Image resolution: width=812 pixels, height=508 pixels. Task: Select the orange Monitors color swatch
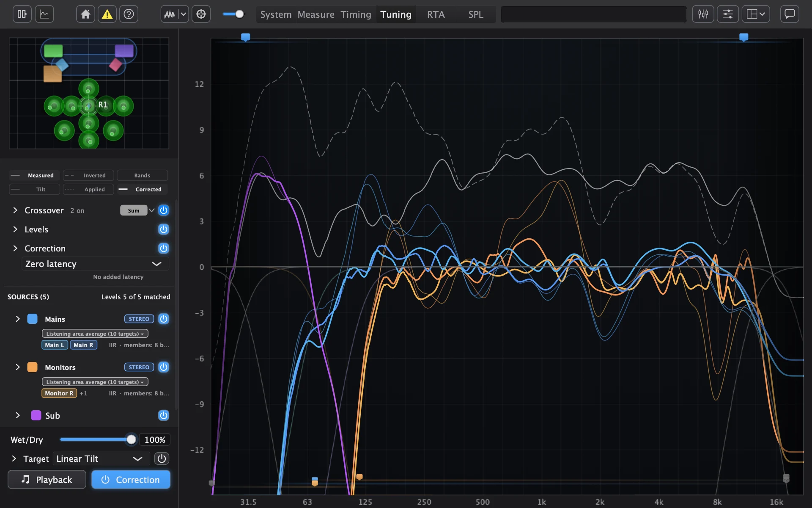[32, 367]
